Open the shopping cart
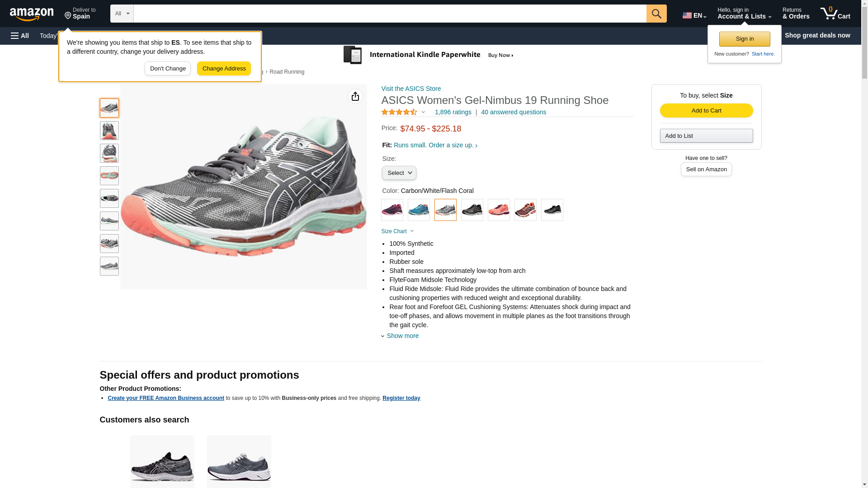The width and height of the screenshot is (868, 488). point(835,14)
